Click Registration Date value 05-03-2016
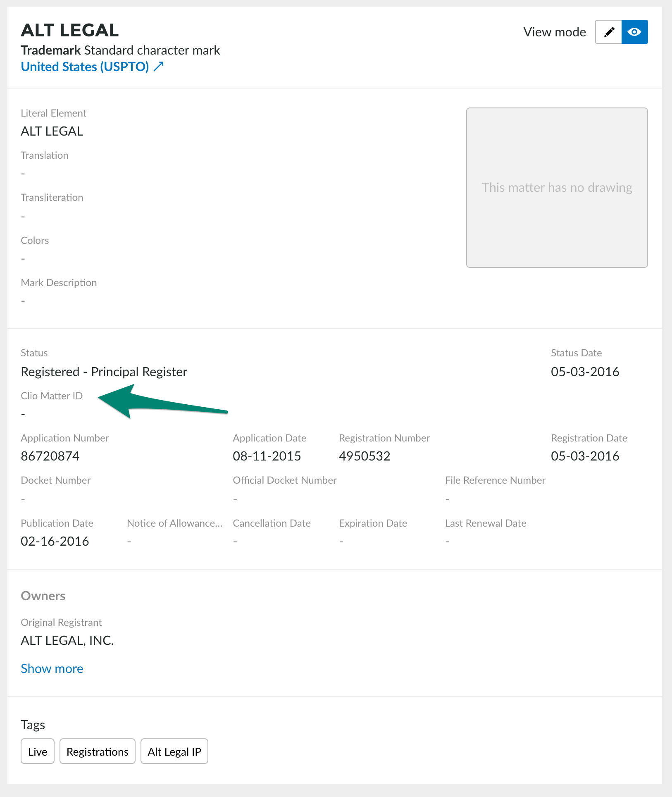The height and width of the screenshot is (797, 672). click(585, 456)
